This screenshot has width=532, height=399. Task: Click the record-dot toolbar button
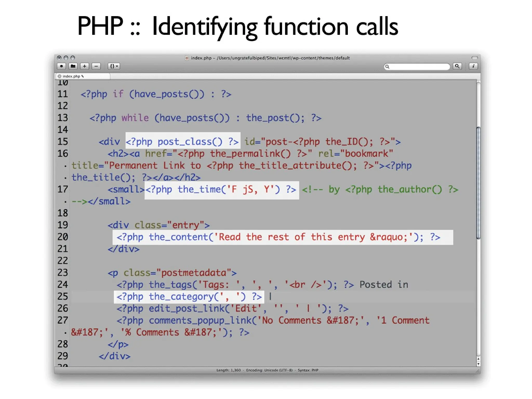[x=61, y=66]
